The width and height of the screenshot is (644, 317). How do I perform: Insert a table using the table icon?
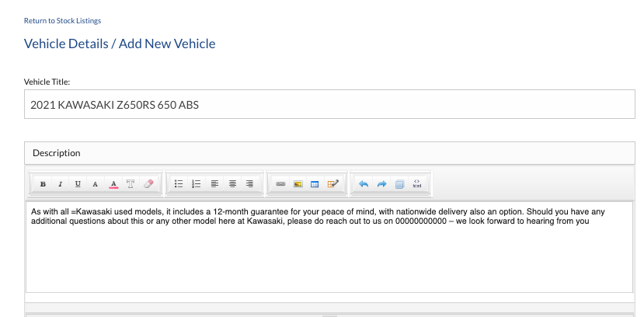[x=315, y=184]
